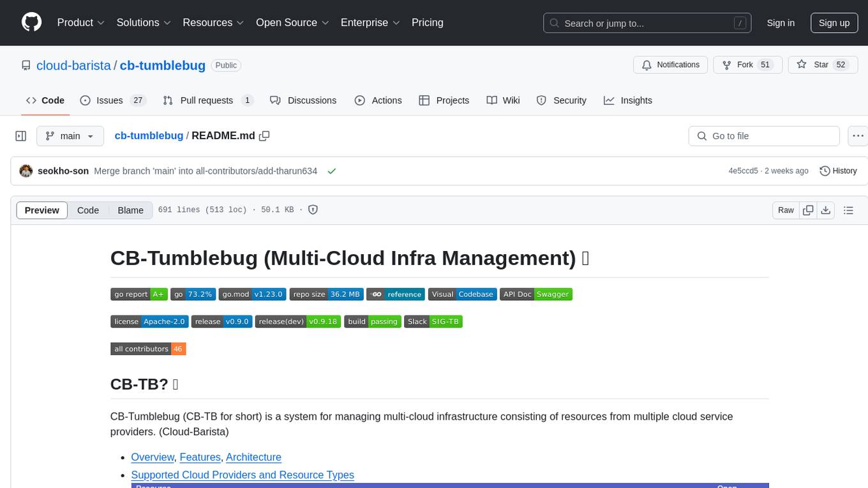Expand the Solutions dropdown menu
Image resolution: width=868 pixels, height=488 pixels.
coord(144,22)
